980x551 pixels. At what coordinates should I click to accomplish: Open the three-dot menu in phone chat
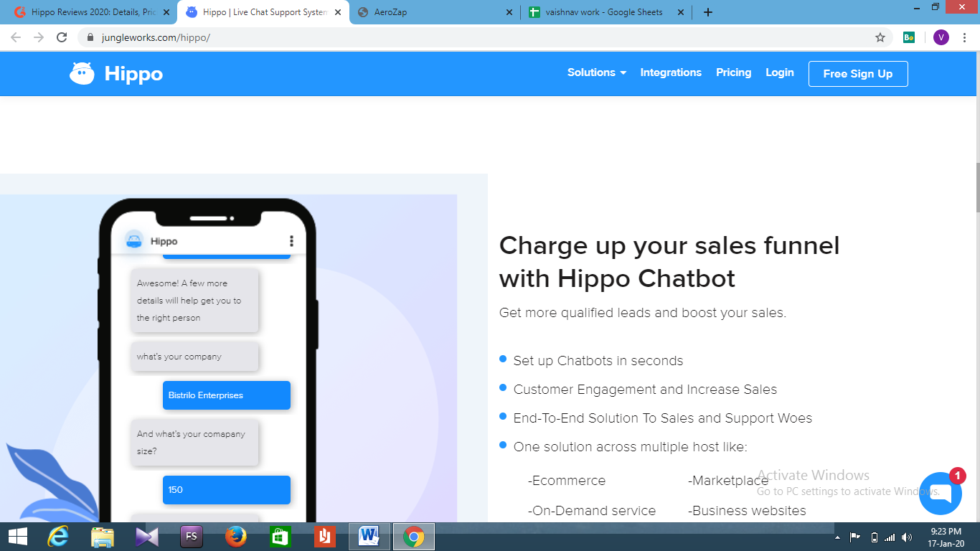pos(291,241)
